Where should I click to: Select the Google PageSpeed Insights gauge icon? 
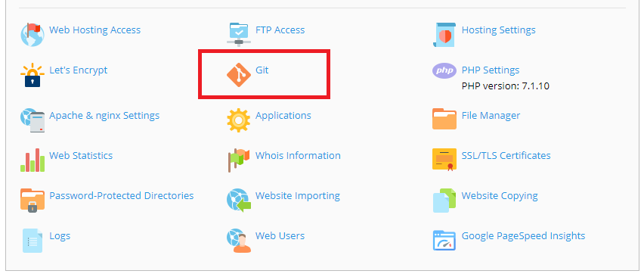(444, 241)
